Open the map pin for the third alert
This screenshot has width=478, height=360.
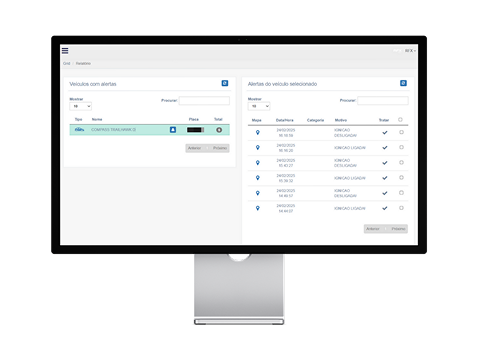pos(258,163)
